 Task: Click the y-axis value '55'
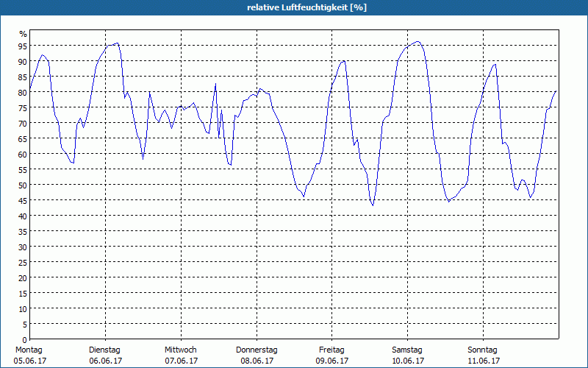click(x=23, y=170)
